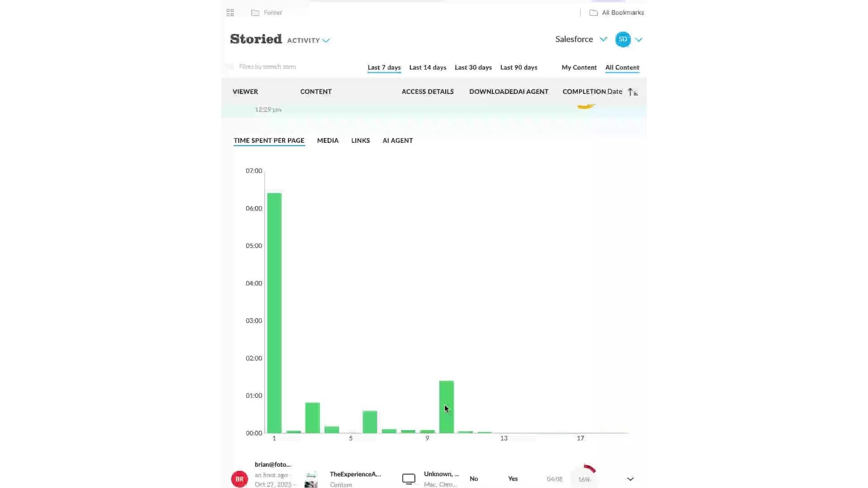This screenshot has width=868, height=488.
Task: Open the Salesforce dropdown
Action: point(603,39)
